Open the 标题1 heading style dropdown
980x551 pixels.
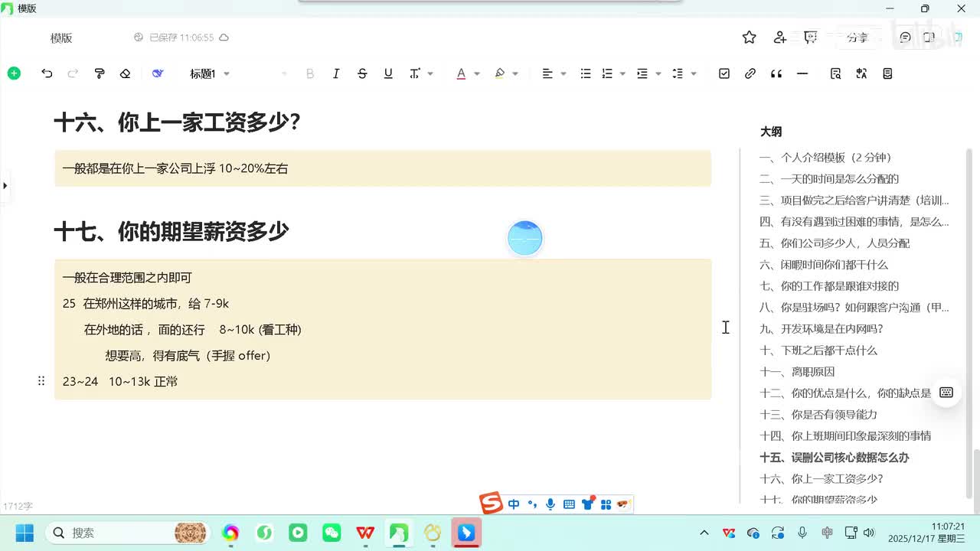click(x=210, y=73)
